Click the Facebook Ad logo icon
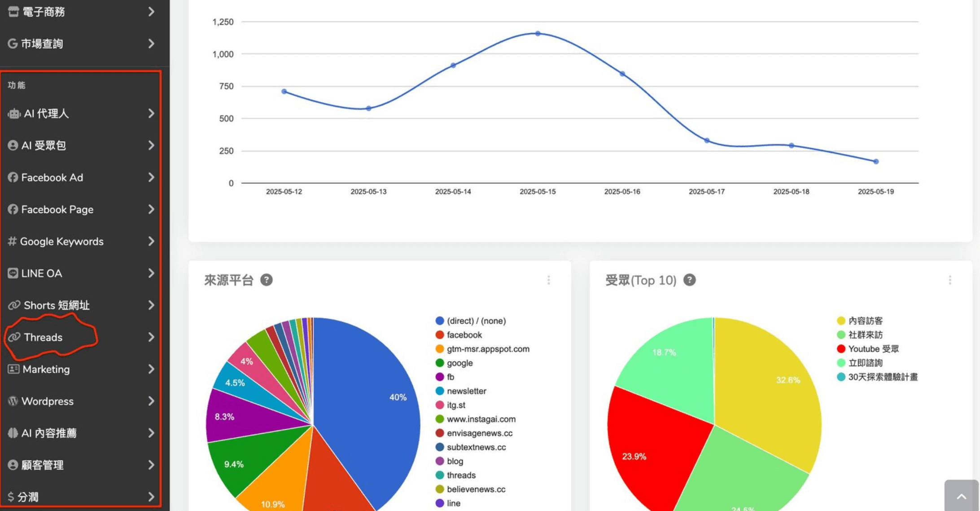The width and height of the screenshot is (980, 511). pos(13,177)
